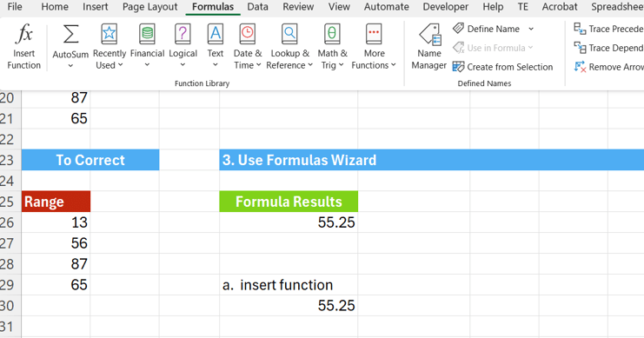Viewport: 644px width, 338px height.
Task: Select the 'a. insert function' cell
Action: 289,285
